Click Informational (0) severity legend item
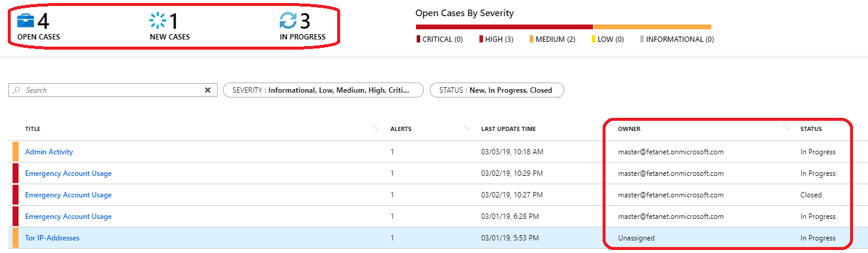 coord(677,39)
